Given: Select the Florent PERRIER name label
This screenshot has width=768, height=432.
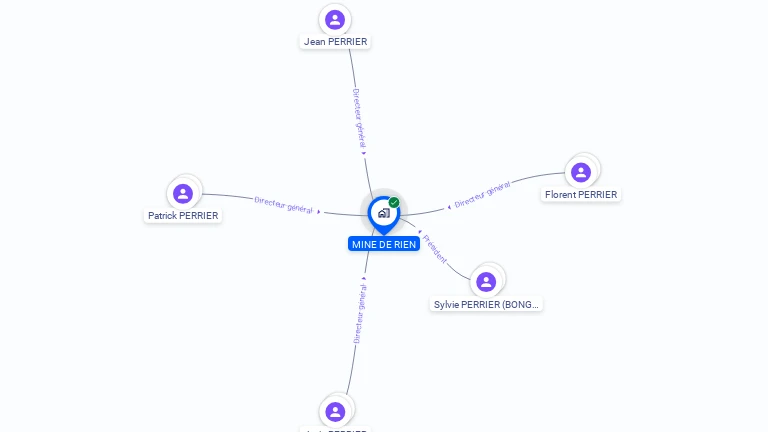Looking at the screenshot, I should click(581, 194).
